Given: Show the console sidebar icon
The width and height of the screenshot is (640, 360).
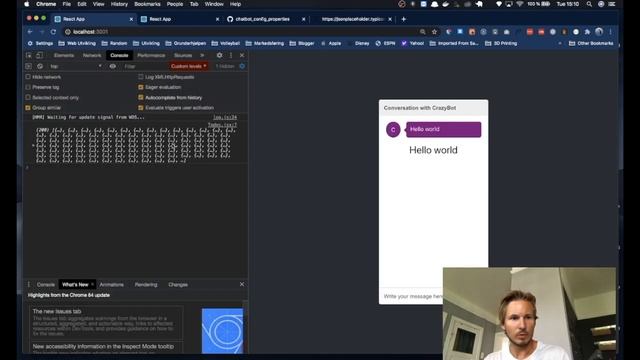Looking at the screenshot, I should coord(29,66).
